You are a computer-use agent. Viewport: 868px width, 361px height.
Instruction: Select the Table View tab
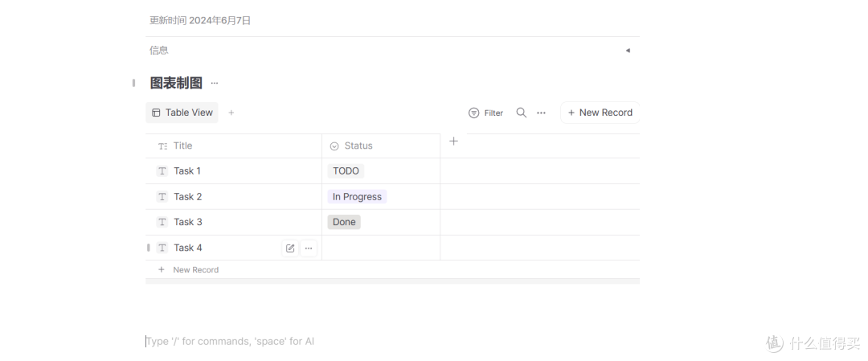click(x=182, y=113)
